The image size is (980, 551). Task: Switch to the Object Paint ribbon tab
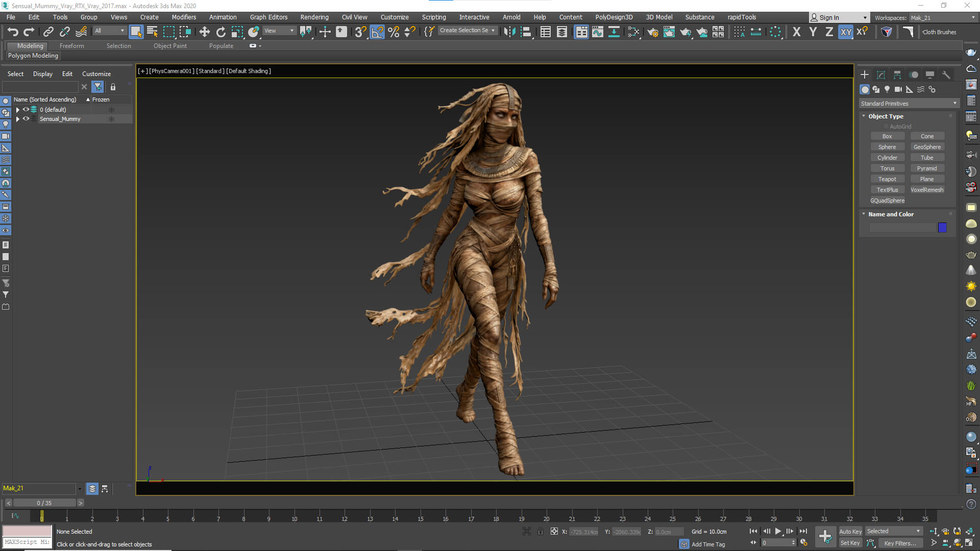(x=170, y=46)
